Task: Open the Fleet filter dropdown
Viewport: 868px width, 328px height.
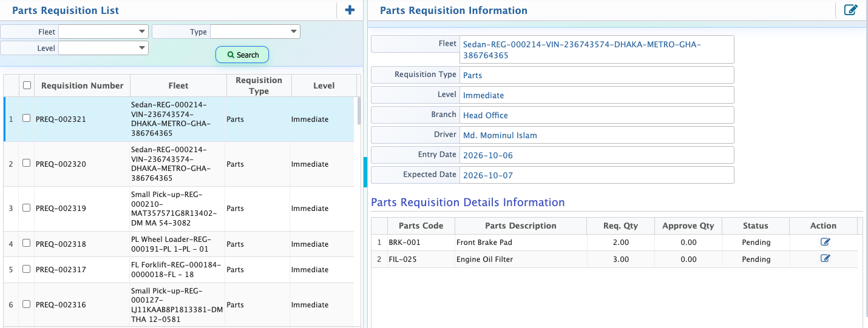Action: [x=103, y=32]
